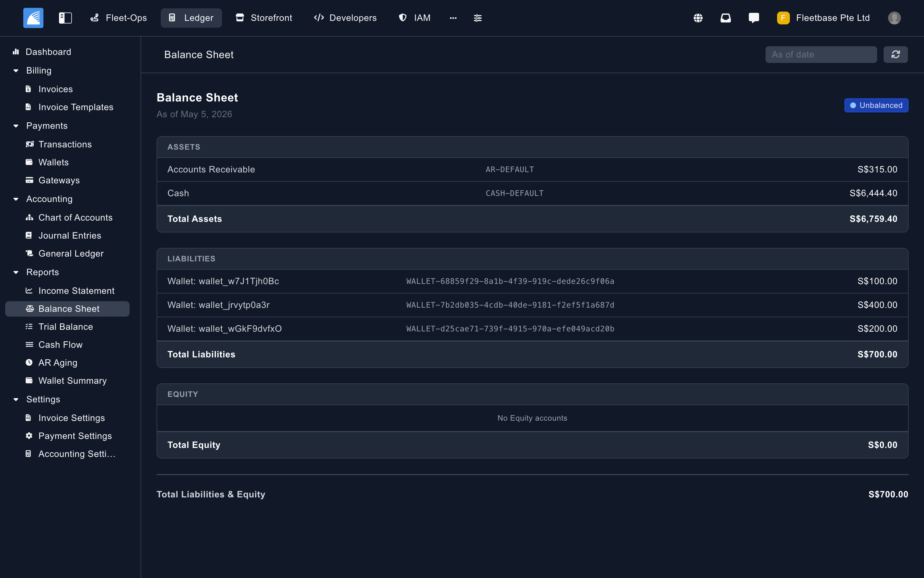The width and height of the screenshot is (924, 578).
Task: Click the Invoices icon in sidebar
Action: point(28,89)
